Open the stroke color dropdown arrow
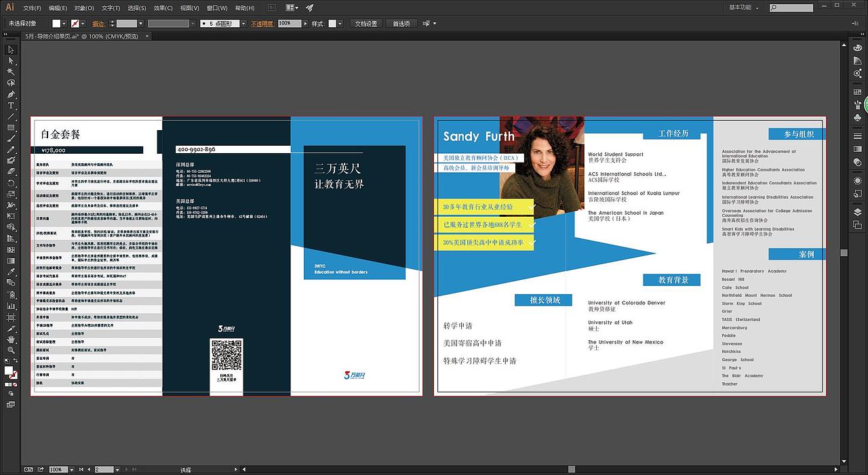The width and height of the screenshot is (868, 475). (84, 23)
